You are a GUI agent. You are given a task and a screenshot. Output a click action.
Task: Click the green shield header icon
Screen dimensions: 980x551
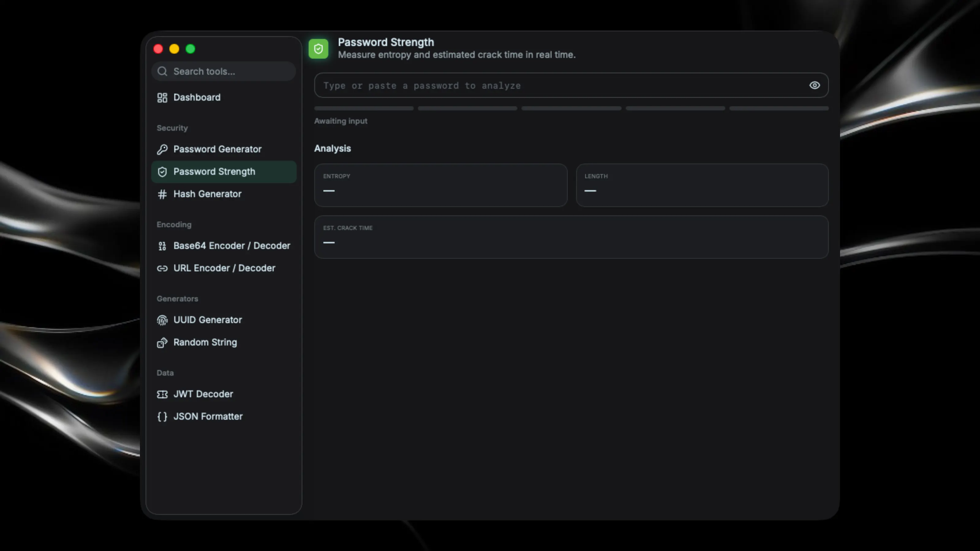point(318,49)
